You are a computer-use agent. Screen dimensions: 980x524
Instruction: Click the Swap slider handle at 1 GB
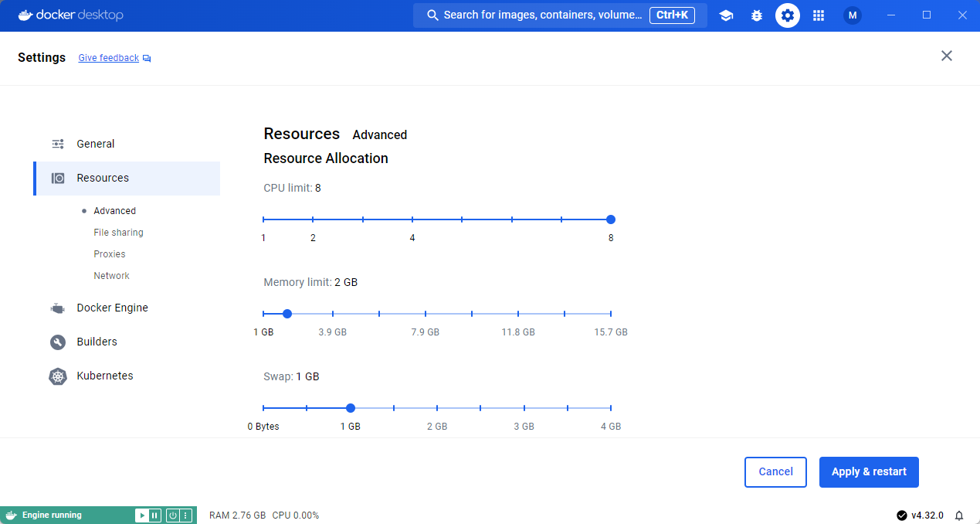point(351,407)
